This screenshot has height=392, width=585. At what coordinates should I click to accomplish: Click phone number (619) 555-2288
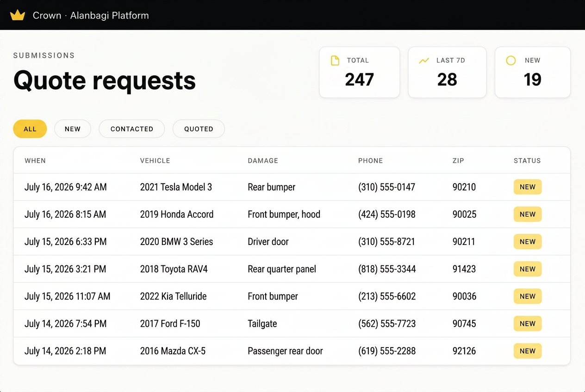387,351
